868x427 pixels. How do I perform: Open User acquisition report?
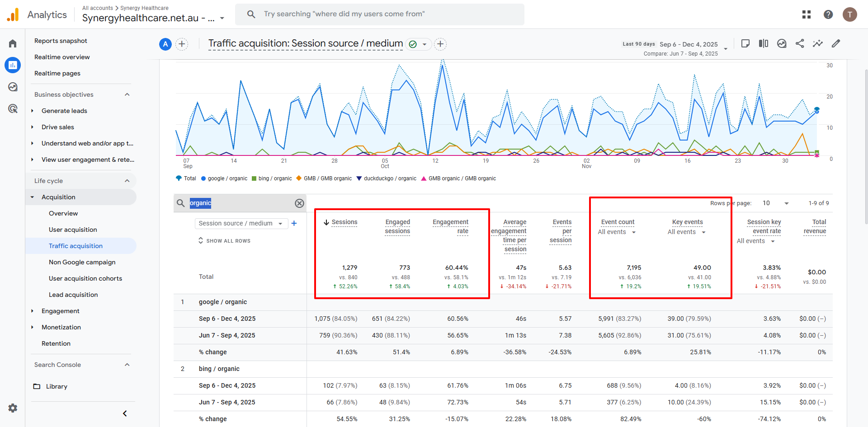coord(73,230)
